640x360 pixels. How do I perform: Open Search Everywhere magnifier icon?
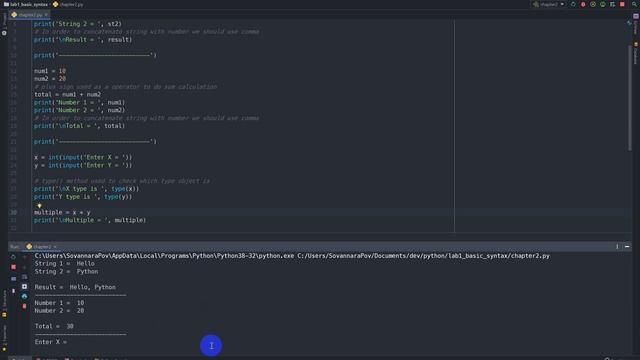click(x=634, y=4)
